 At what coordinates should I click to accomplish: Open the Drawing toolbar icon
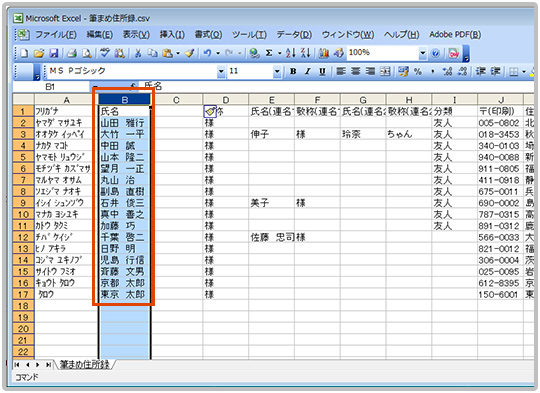[x=339, y=53]
